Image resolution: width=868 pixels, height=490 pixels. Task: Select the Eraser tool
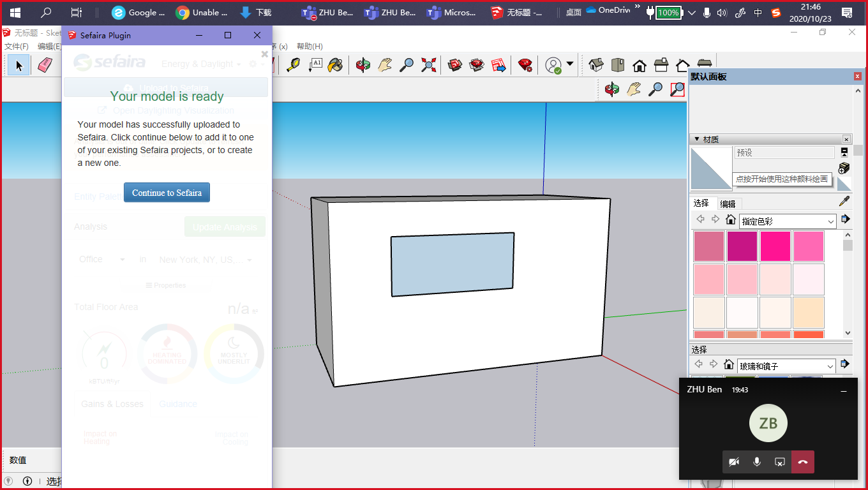click(44, 65)
